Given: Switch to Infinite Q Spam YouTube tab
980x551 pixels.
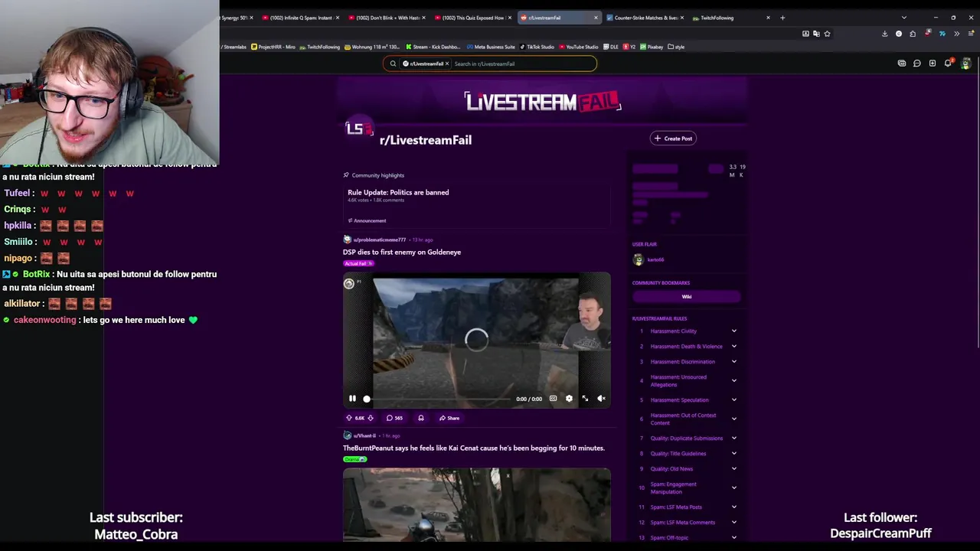Looking at the screenshot, I should coord(300,18).
